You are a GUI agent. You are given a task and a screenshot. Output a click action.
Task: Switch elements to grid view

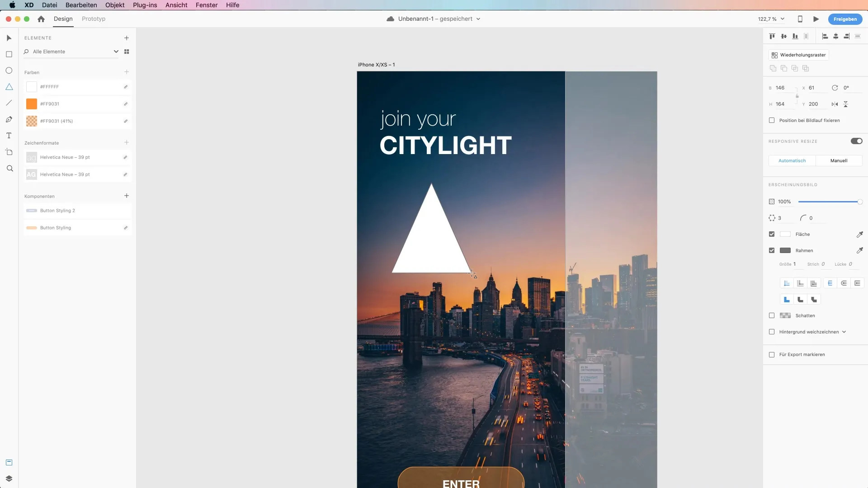[127, 52]
